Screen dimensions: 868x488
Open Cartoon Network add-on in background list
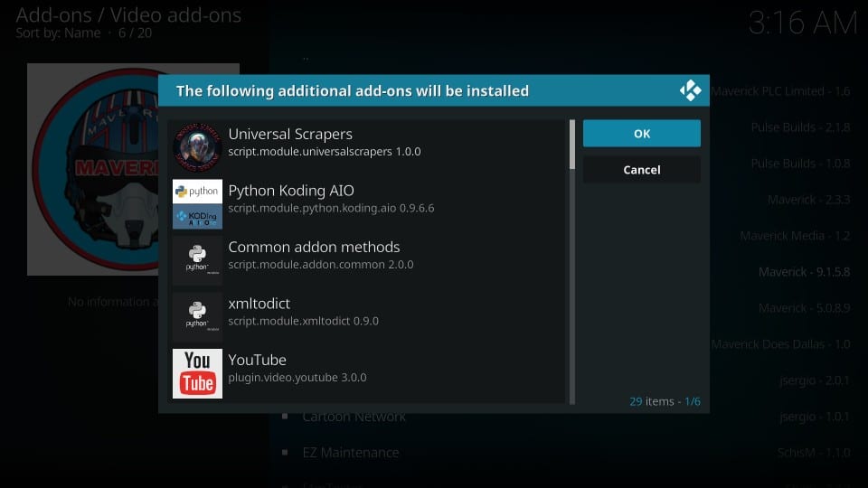point(354,417)
